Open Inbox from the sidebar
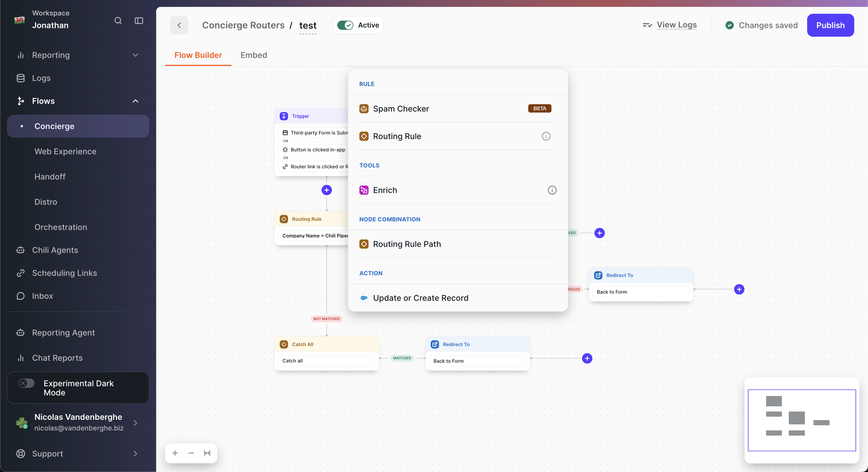868x472 pixels. pyautogui.click(x=42, y=296)
